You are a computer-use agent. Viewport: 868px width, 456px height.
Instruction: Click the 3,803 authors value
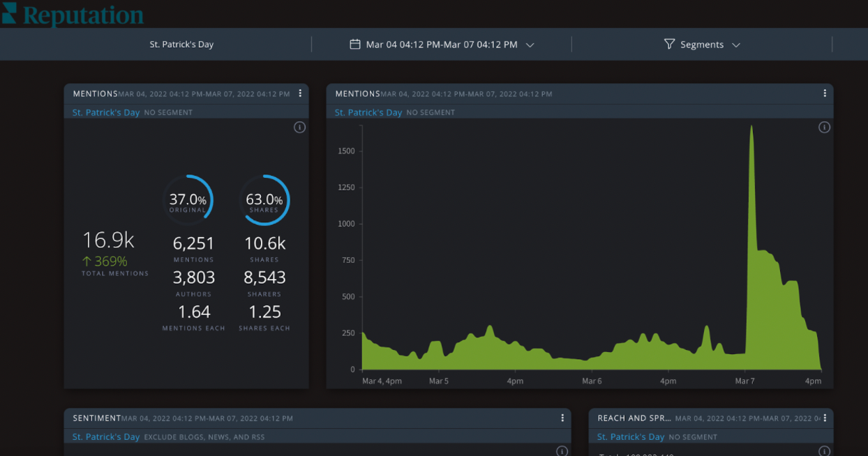pyautogui.click(x=194, y=278)
